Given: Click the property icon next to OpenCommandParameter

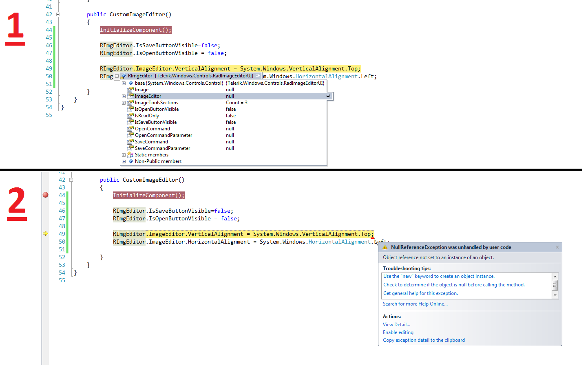Looking at the screenshot, I should point(130,135).
